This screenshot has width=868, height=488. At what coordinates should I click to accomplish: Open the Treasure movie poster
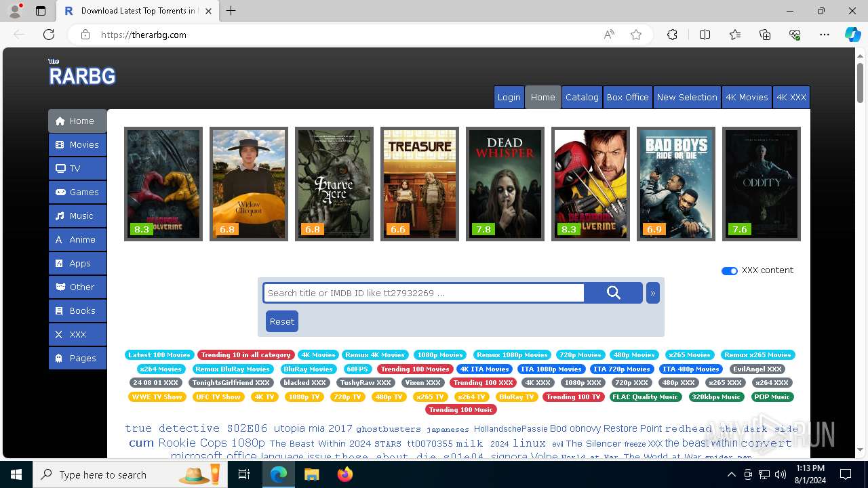click(x=420, y=184)
